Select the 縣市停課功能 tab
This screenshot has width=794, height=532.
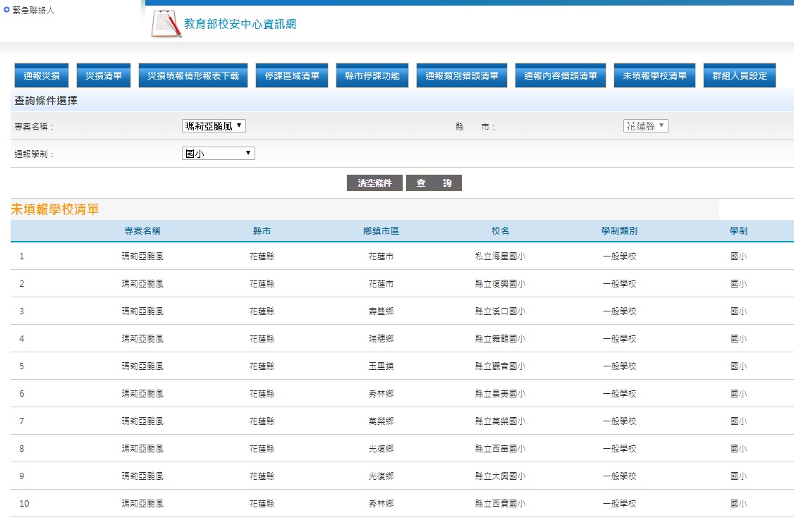[372, 76]
